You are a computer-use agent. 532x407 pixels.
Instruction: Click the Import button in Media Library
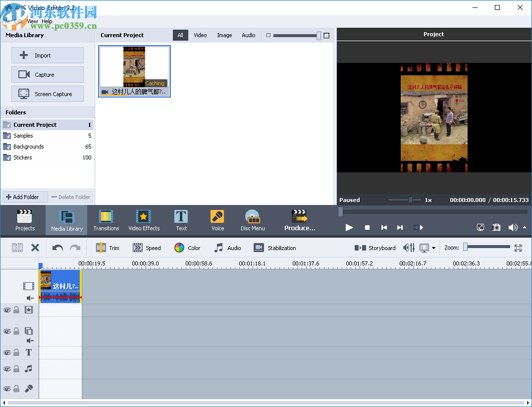47,55
